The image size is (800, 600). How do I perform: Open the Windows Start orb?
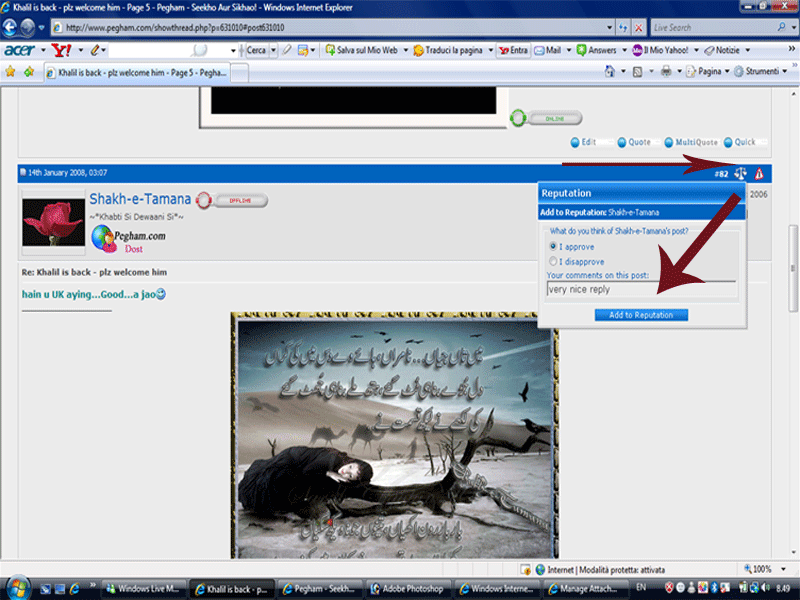tap(16, 587)
